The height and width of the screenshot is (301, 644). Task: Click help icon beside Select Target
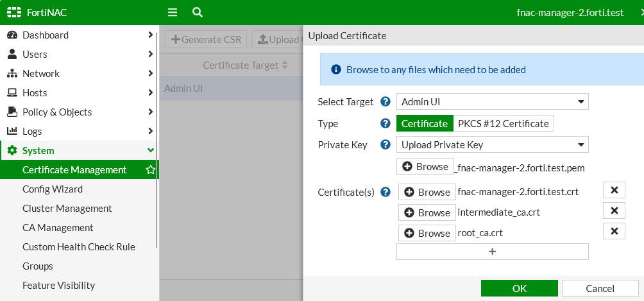tap(386, 101)
